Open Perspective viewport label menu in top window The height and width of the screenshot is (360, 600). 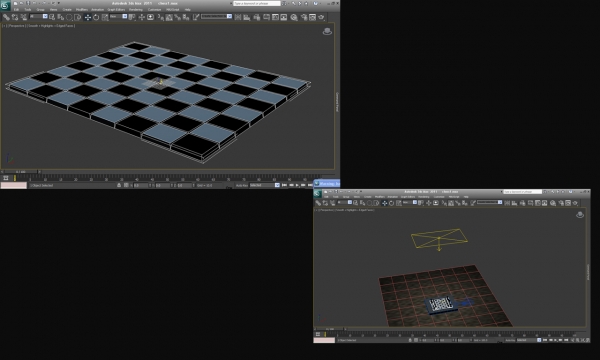point(16,26)
